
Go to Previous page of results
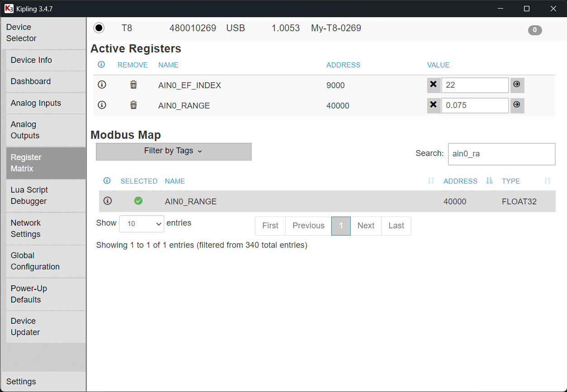[309, 226]
